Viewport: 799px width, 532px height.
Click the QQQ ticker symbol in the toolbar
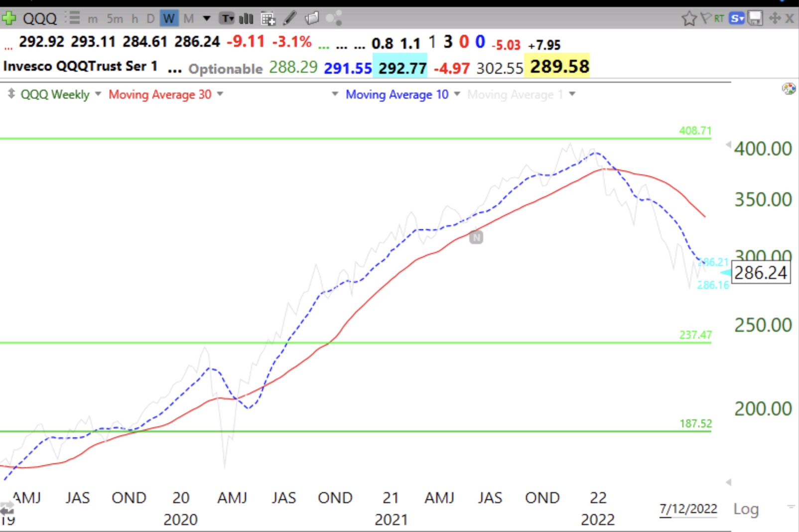click(40, 19)
